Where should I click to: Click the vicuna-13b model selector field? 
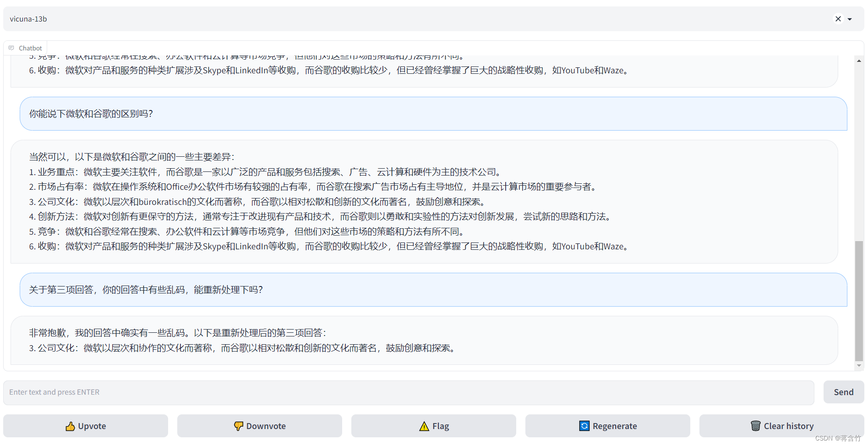pos(433,19)
